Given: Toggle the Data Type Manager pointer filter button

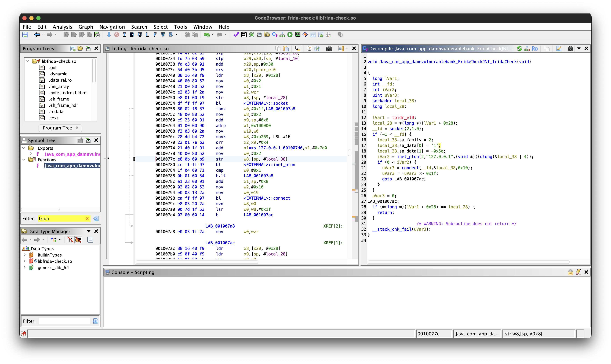Looking at the screenshot, I should (78, 240).
